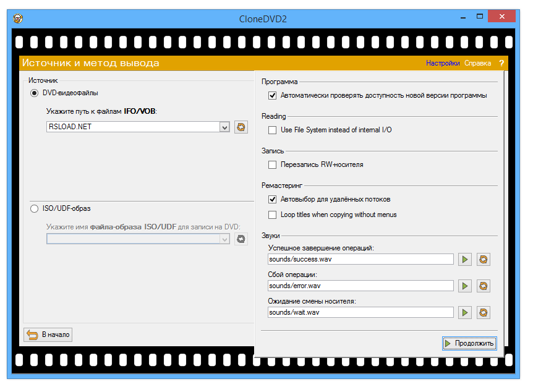This screenshot has width=533, height=392.
Task: Enable Loop titles when copying without menus
Action: [272, 215]
